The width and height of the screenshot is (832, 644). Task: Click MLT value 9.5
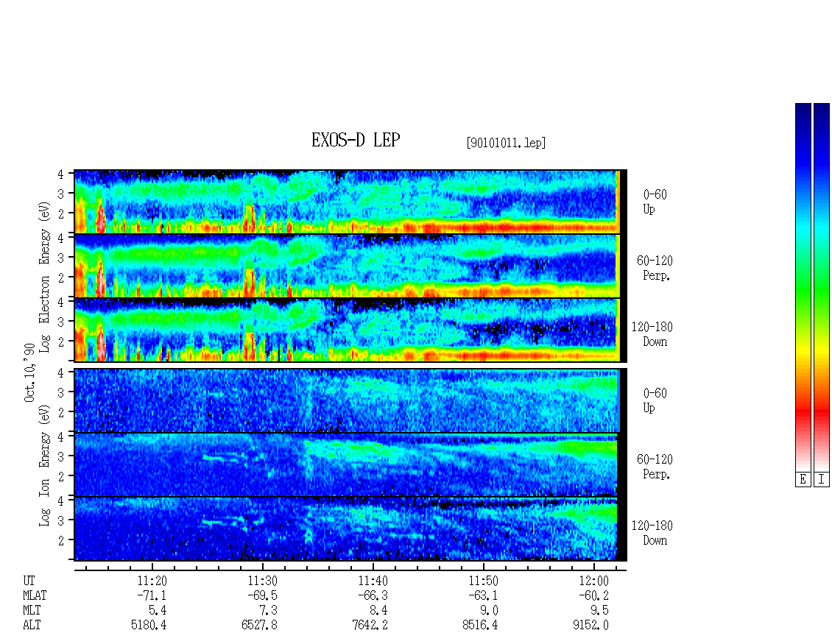[x=601, y=611]
